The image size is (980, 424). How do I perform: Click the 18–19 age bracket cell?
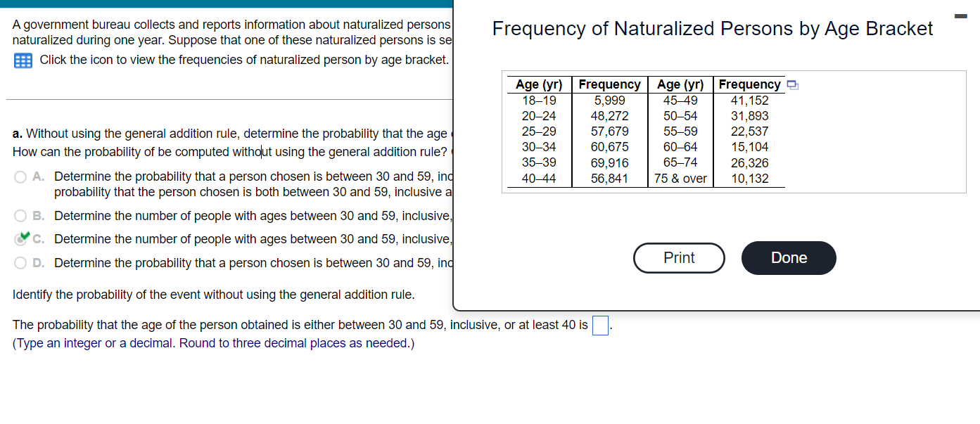[x=539, y=101]
